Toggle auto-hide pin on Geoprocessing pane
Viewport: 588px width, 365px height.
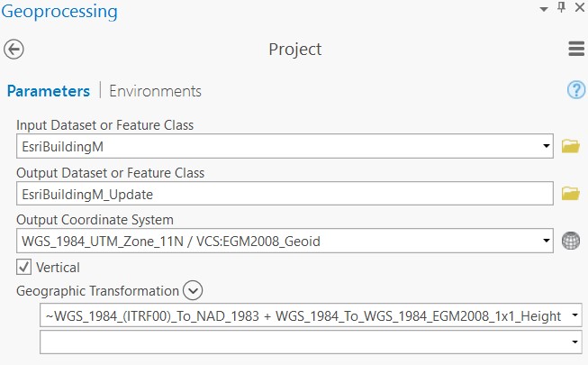coord(561,8)
